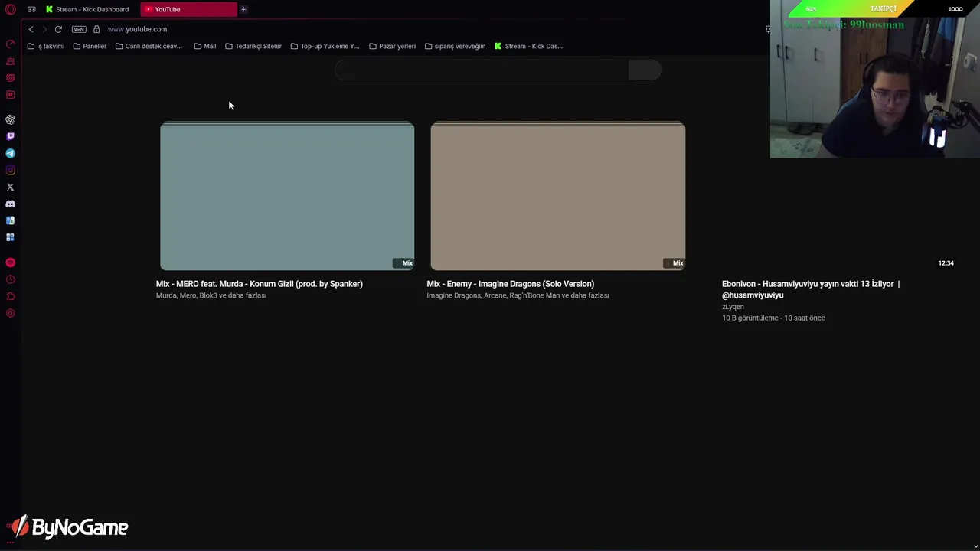Click the blue grid apps sidebar icon

(10, 237)
